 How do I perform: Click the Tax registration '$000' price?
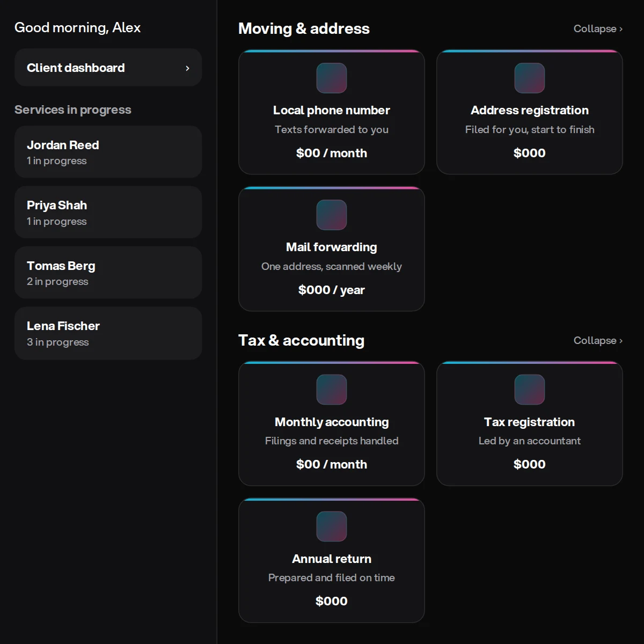[x=530, y=464]
